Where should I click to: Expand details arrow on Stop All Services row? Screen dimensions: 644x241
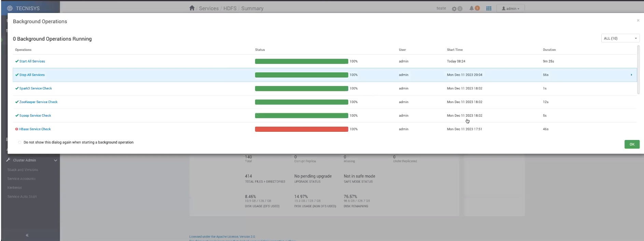point(631,75)
